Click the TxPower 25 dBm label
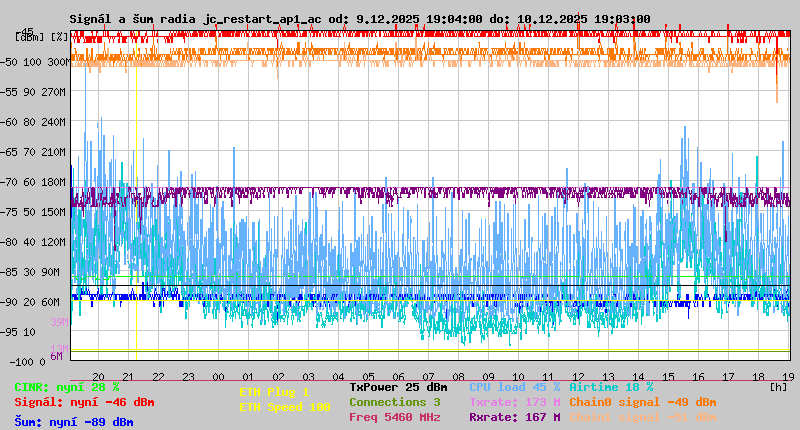The width and height of the screenshot is (800, 430). [398, 387]
